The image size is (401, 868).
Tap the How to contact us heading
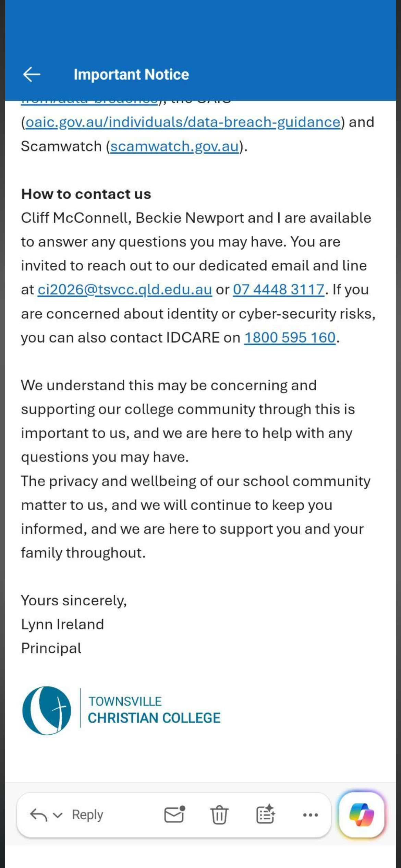(x=86, y=194)
